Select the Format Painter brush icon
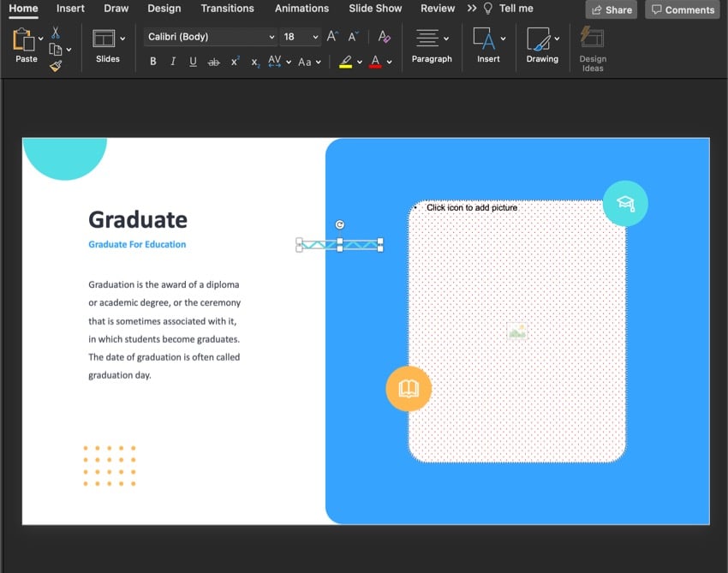The width and height of the screenshot is (728, 573). (x=56, y=66)
